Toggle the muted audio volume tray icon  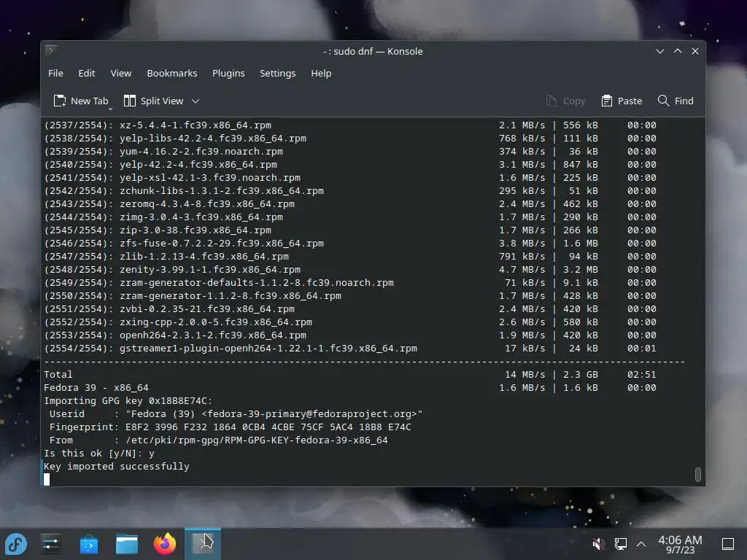(598, 544)
